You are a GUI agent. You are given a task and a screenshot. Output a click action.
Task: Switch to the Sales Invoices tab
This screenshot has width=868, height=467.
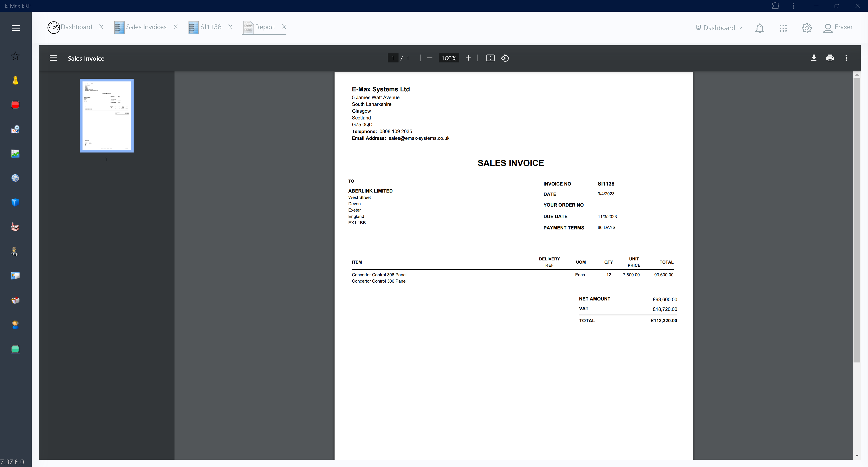[x=147, y=27]
